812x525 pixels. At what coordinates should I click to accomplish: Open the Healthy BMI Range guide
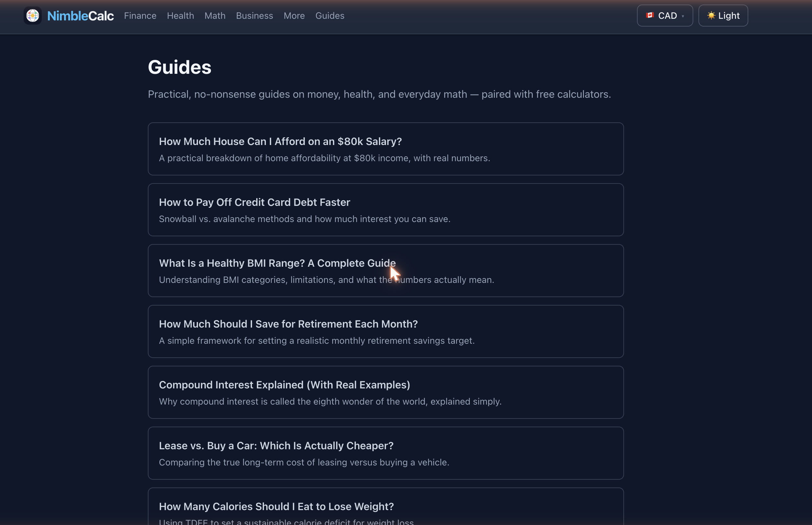click(x=386, y=271)
